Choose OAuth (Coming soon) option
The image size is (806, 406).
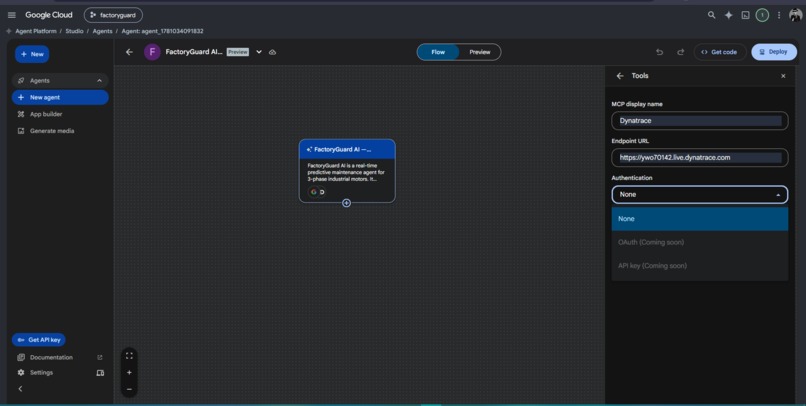pos(700,242)
